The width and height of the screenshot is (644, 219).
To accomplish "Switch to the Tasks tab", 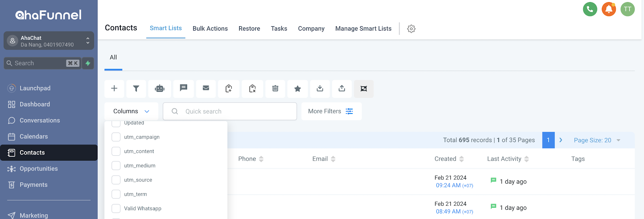I will tap(279, 29).
